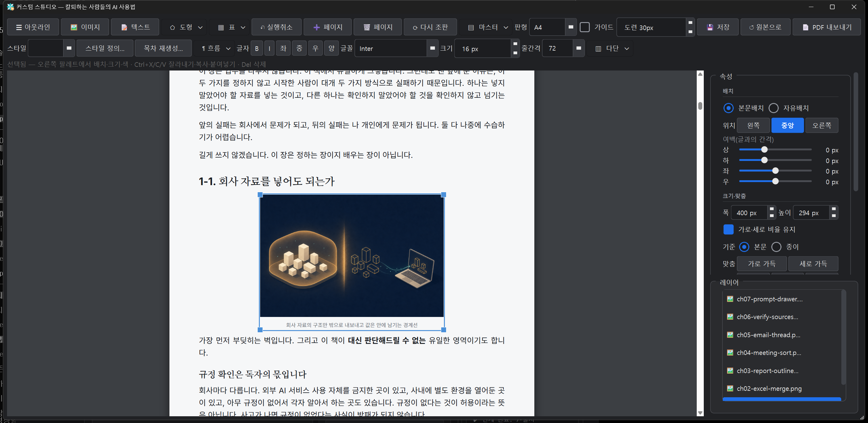Viewport: 868px width, 423px height.
Task: Set position to 중앙
Action: click(x=787, y=125)
